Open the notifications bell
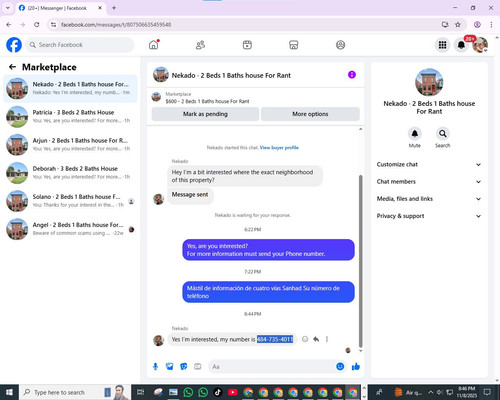This screenshot has width=500, height=400. click(x=461, y=45)
